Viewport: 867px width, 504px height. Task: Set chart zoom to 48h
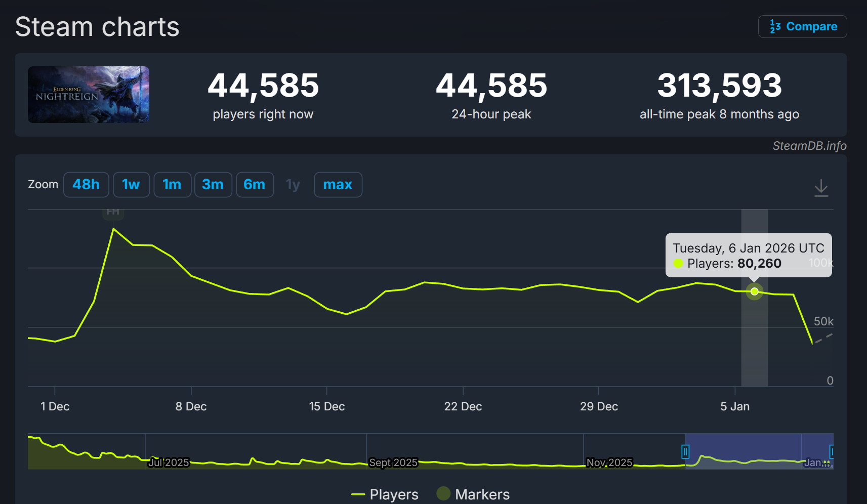(x=86, y=185)
